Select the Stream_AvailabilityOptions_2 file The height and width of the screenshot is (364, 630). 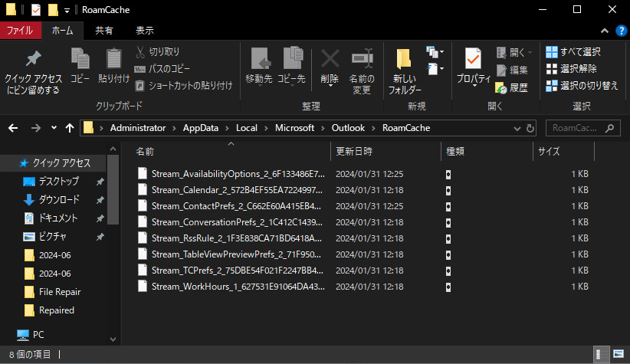pyautogui.click(x=238, y=174)
